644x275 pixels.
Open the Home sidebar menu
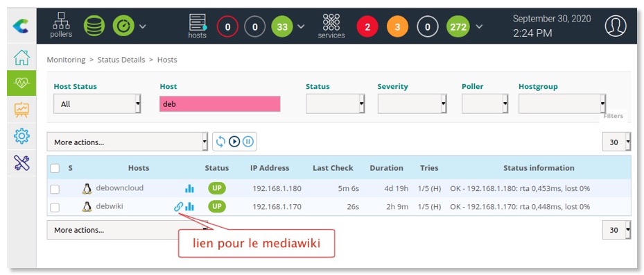click(21, 58)
